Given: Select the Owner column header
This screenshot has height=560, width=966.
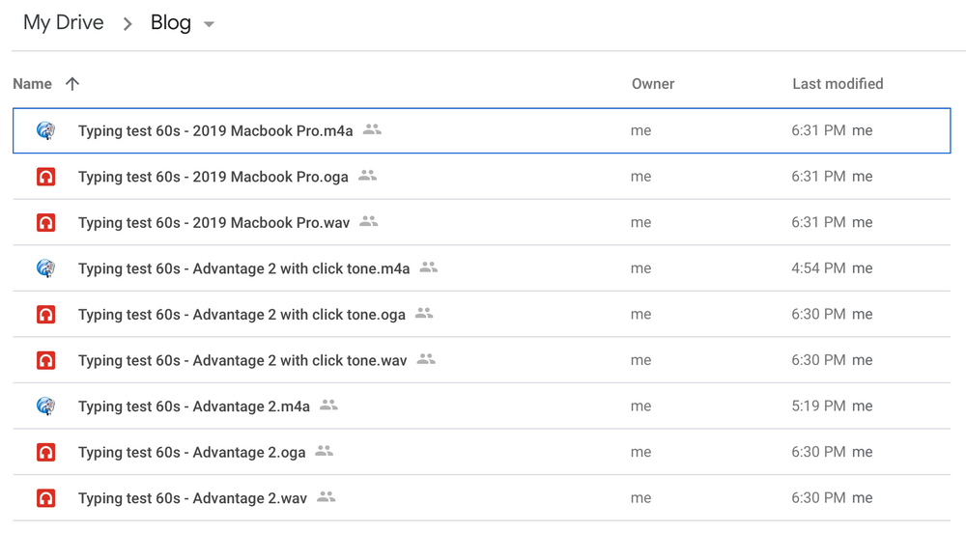Looking at the screenshot, I should coord(653,84).
